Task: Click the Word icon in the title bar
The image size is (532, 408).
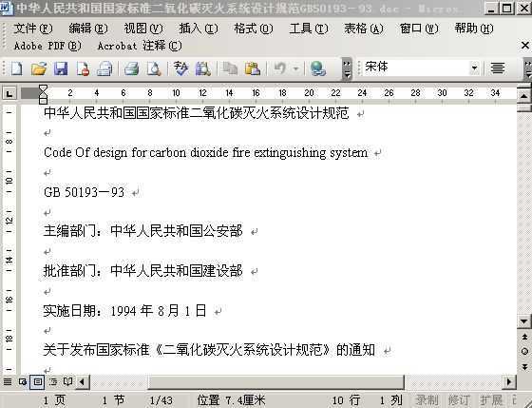Action: 7,9
